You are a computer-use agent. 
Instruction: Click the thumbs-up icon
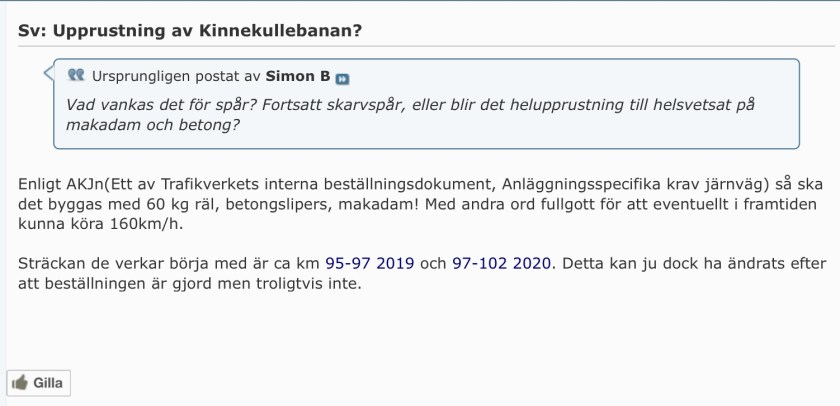[x=20, y=383]
